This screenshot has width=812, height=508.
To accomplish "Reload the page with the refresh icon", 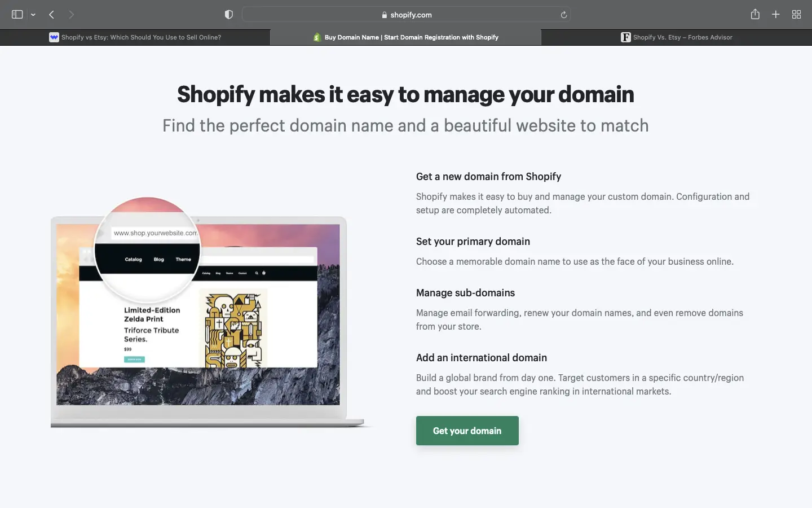I will pyautogui.click(x=563, y=15).
